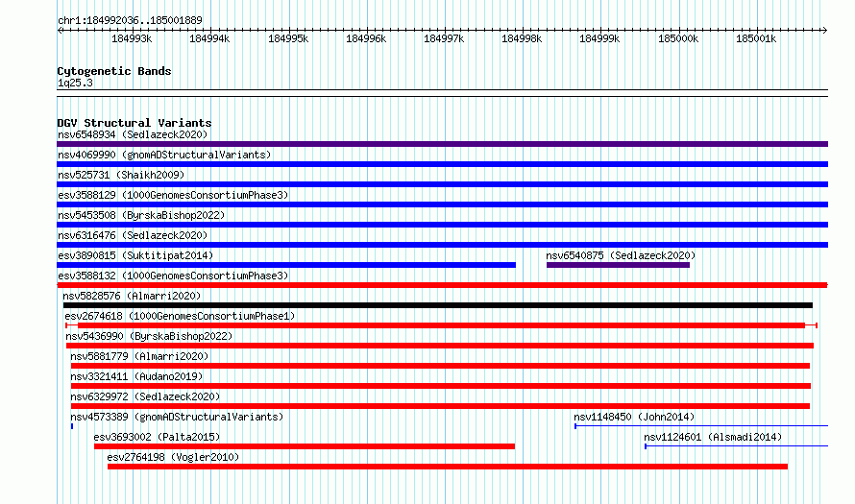
Task: Click the 184999k ruler tick label
Action: (x=599, y=38)
